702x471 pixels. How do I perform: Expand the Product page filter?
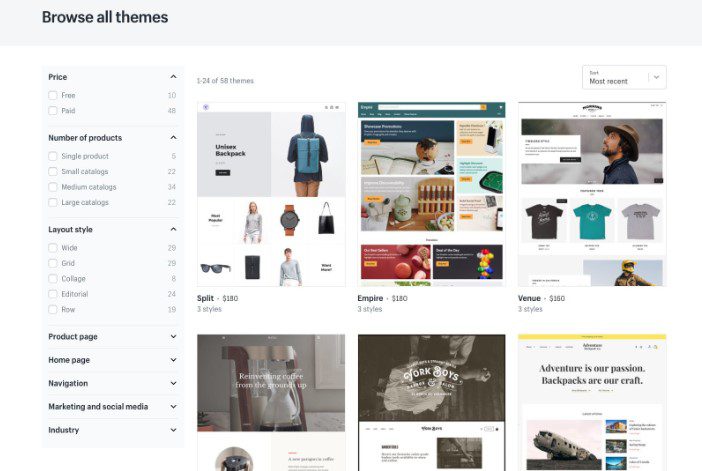coord(173,337)
